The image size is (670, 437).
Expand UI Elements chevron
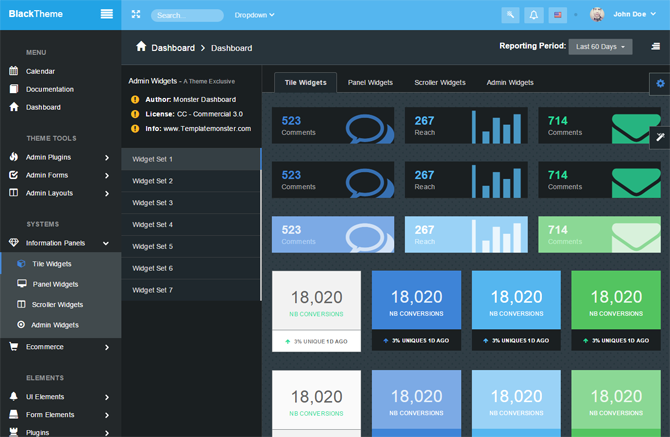pyautogui.click(x=107, y=397)
